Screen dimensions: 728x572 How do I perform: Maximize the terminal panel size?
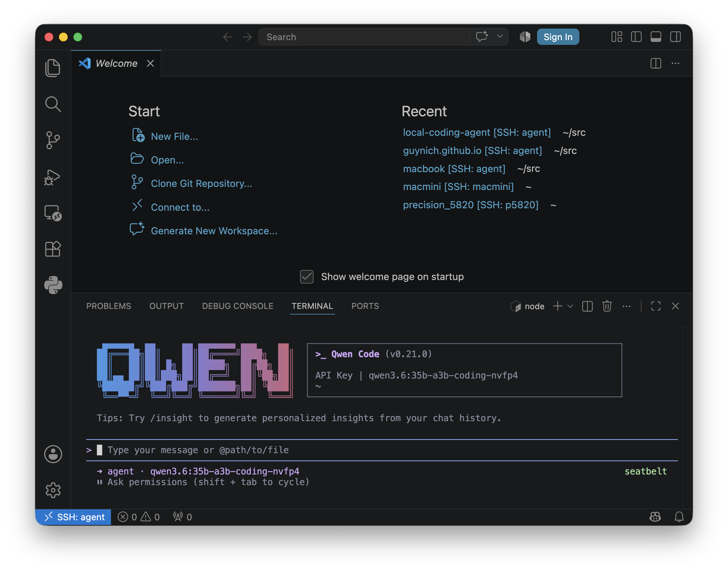[x=656, y=306]
